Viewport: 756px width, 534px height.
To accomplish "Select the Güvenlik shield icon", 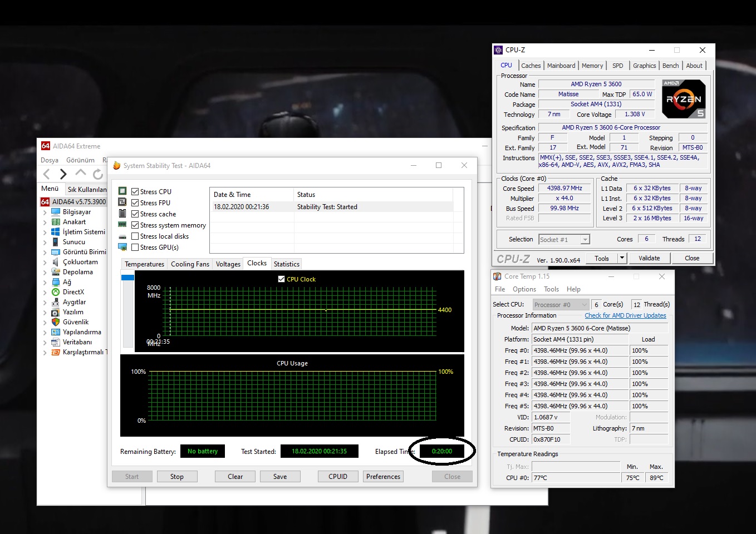I will (56, 322).
